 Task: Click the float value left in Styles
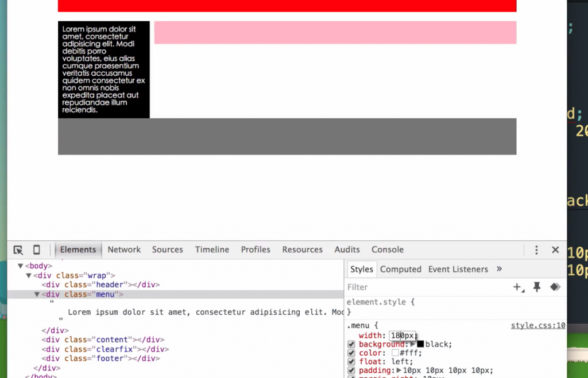[400, 361]
